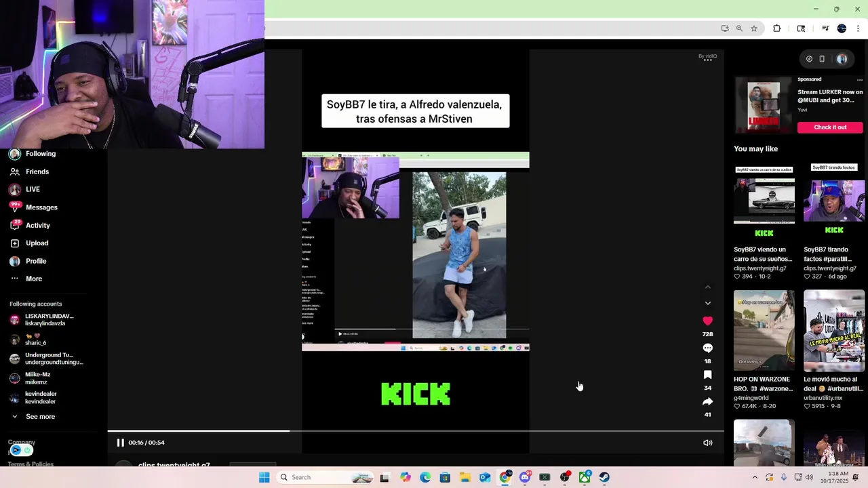
Task: Open Profile in the sidebar
Action: pos(29,261)
